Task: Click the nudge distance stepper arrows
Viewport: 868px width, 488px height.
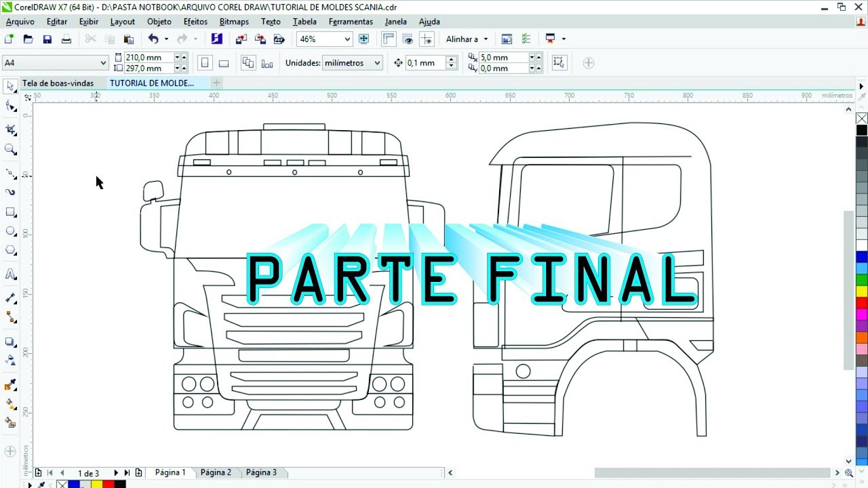Action: tap(452, 63)
